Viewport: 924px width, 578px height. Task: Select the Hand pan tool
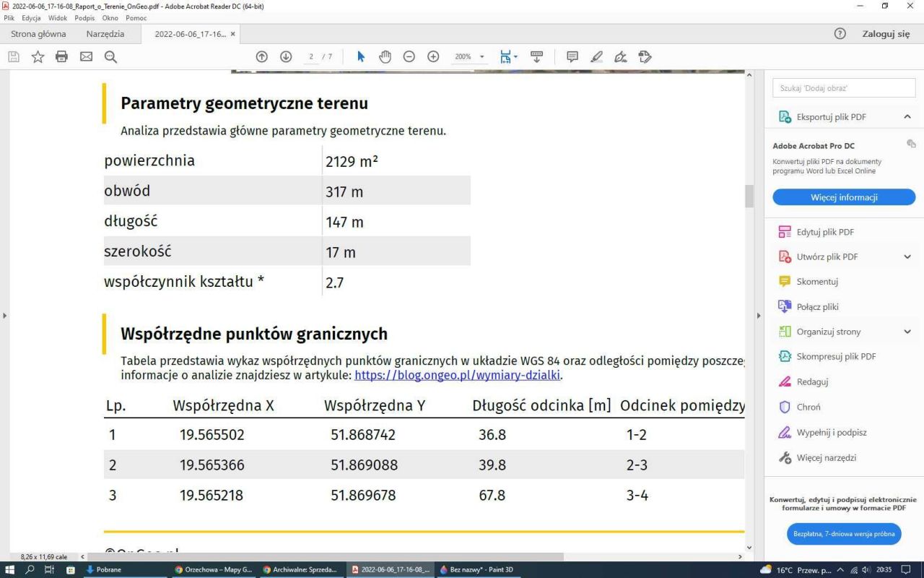[x=385, y=56]
